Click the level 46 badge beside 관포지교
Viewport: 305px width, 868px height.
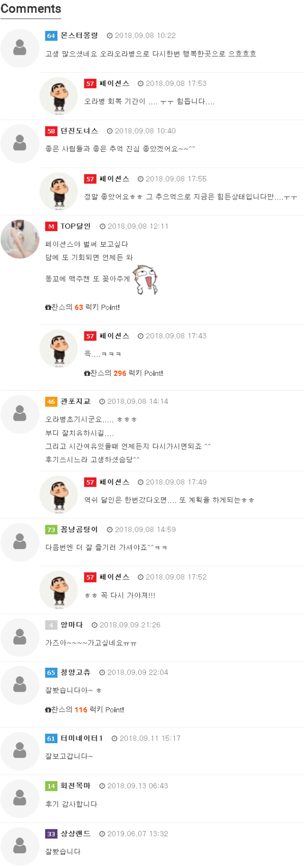click(51, 402)
